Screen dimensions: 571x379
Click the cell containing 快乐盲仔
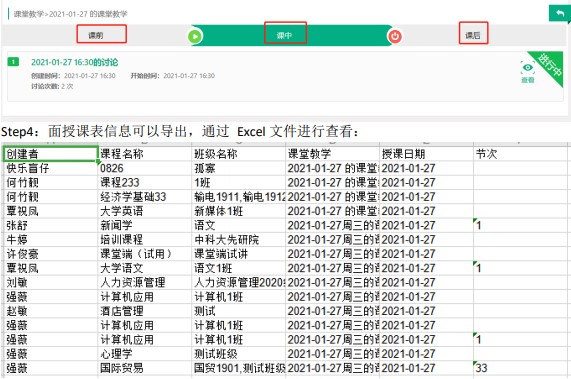pos(51,168)
